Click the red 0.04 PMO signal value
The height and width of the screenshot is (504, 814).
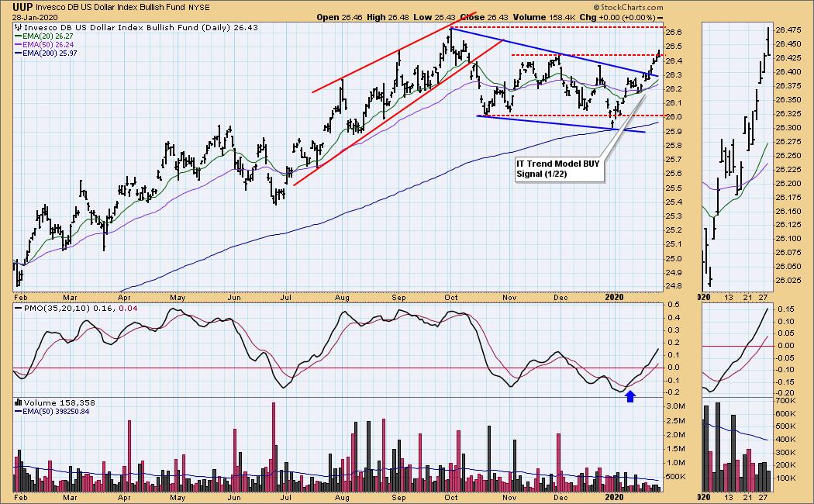[128, 308]
